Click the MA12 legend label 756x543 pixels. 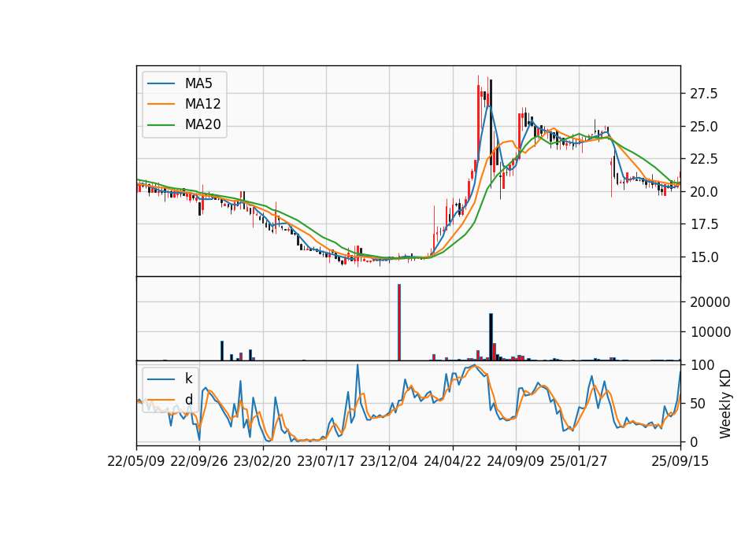point(202,104)
